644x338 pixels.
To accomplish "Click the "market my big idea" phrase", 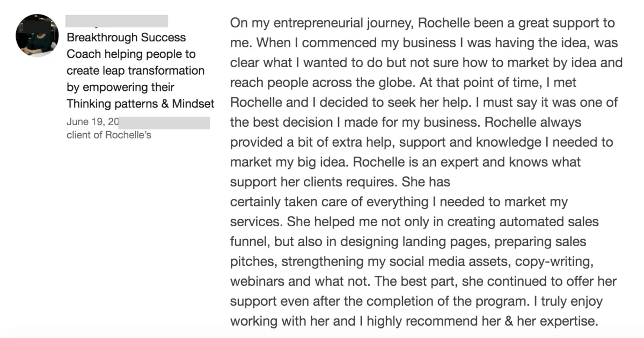I will click(289, 162).
